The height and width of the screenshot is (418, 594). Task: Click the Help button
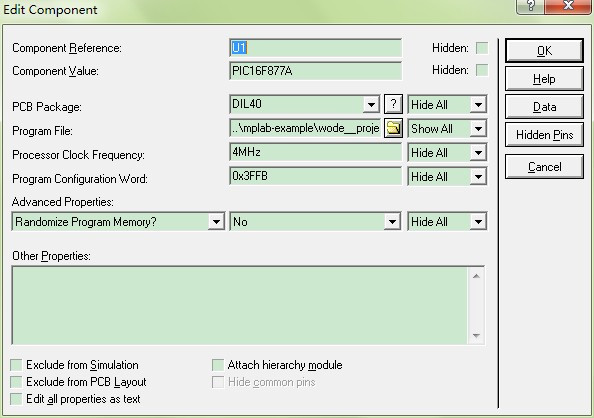544,79
